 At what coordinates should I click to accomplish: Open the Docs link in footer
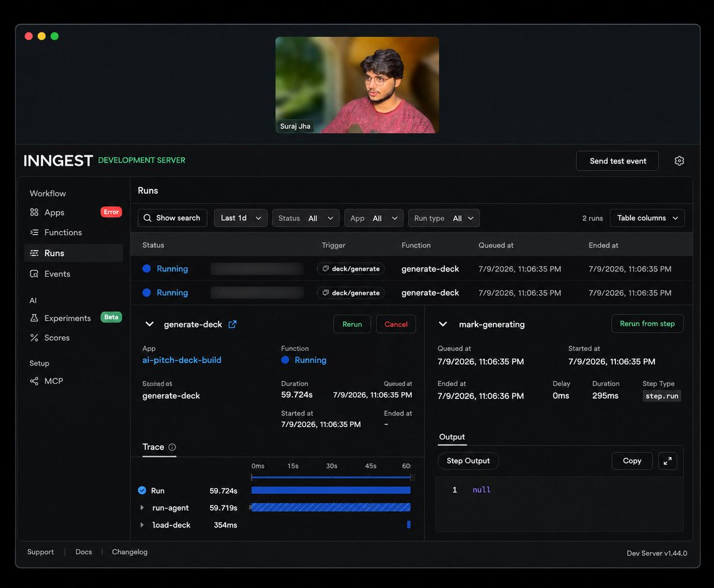[x=84, y=552]
